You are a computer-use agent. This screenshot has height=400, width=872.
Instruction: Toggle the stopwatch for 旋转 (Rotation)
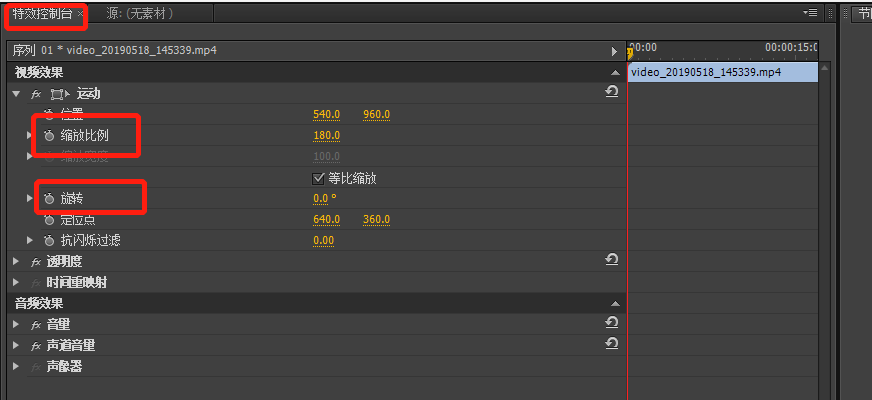coord(48,199)
